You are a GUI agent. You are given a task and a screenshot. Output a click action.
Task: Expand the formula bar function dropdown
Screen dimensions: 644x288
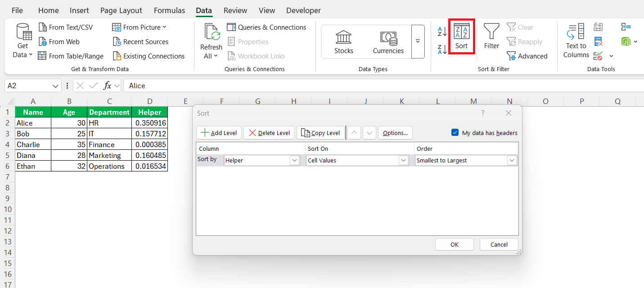(x=117, y=85)
